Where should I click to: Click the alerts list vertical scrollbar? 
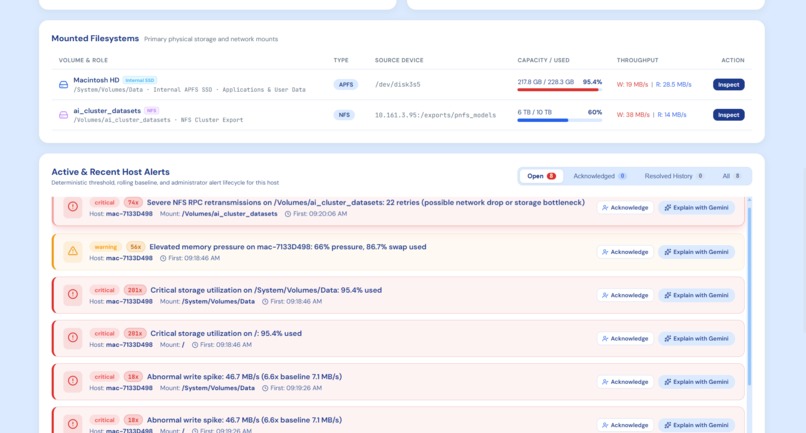point(749,296)
